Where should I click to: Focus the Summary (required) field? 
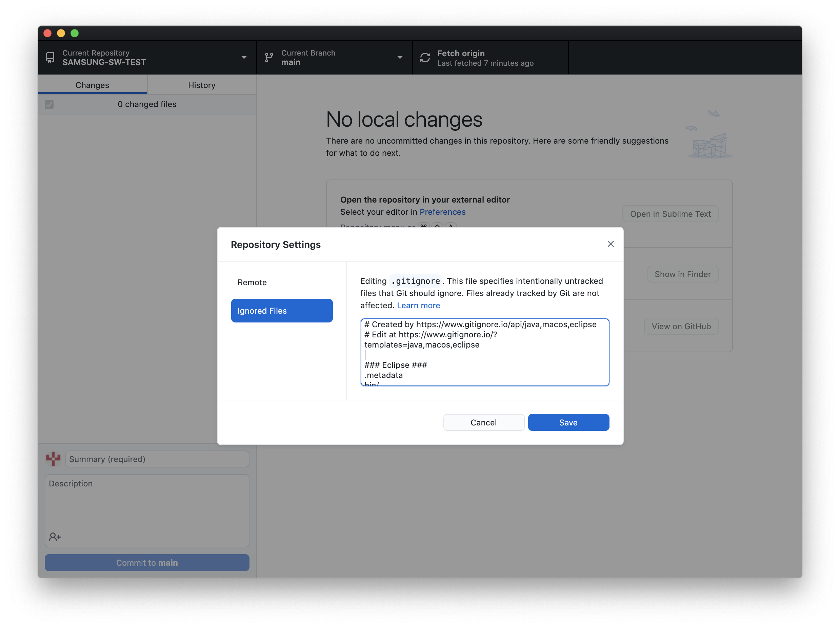click(157, 459)
